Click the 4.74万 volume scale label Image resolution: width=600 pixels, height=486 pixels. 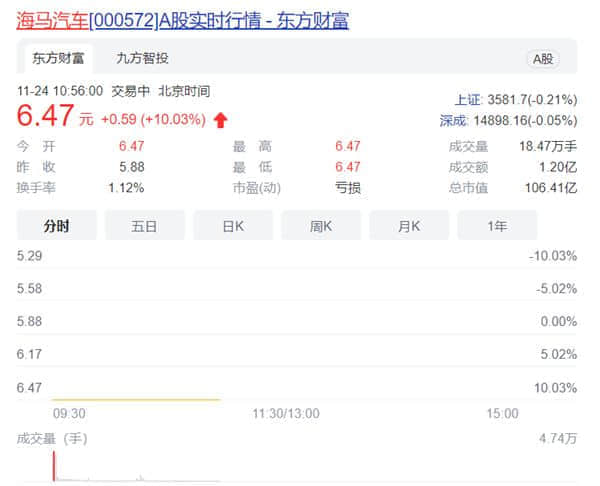click(x=558, y=438)
